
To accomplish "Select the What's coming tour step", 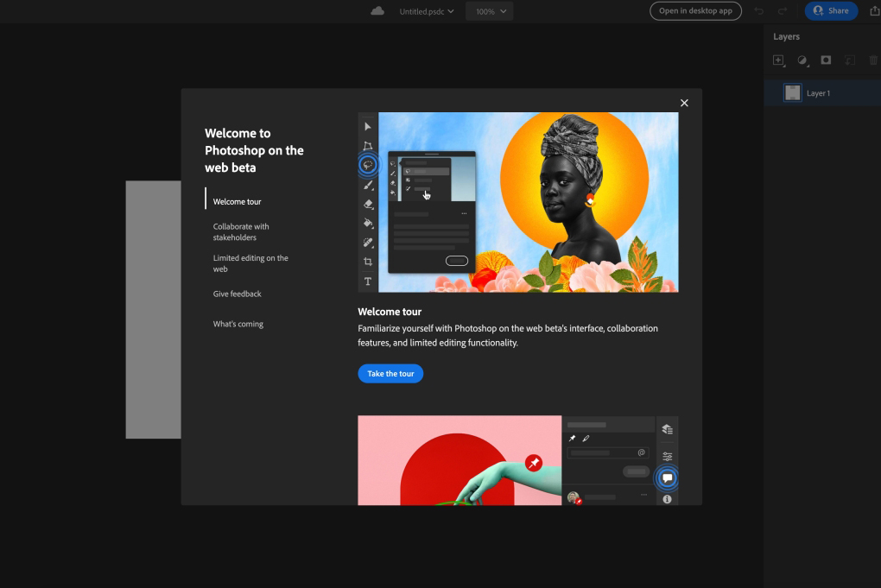I will [238, 324].
